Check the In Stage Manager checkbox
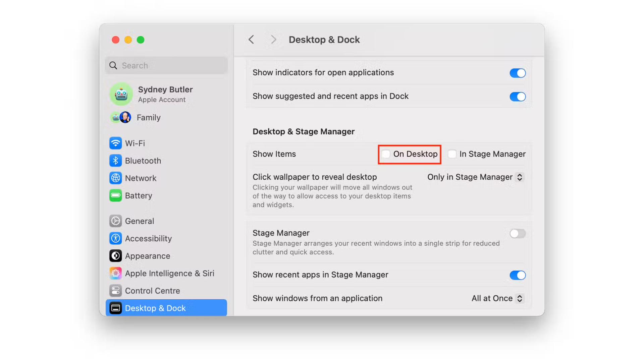Image resolution: width=644 pixels, height=362 pixels. [x=452, y=154]
